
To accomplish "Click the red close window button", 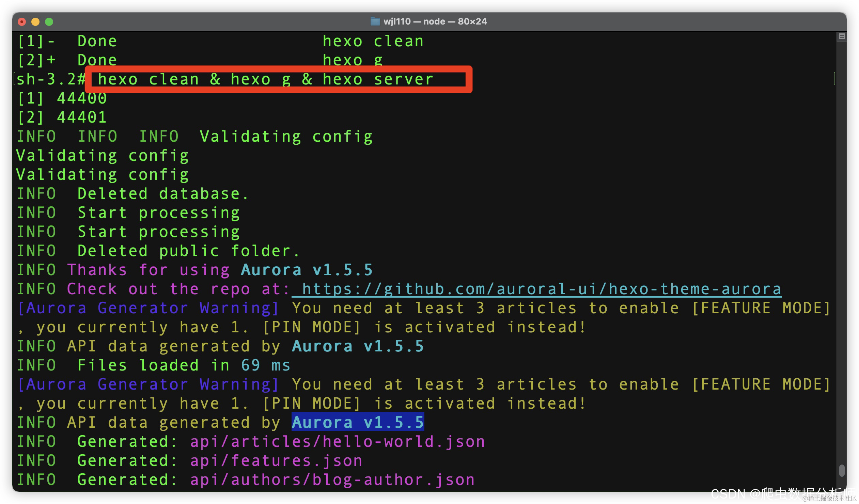I will point(22,22).
